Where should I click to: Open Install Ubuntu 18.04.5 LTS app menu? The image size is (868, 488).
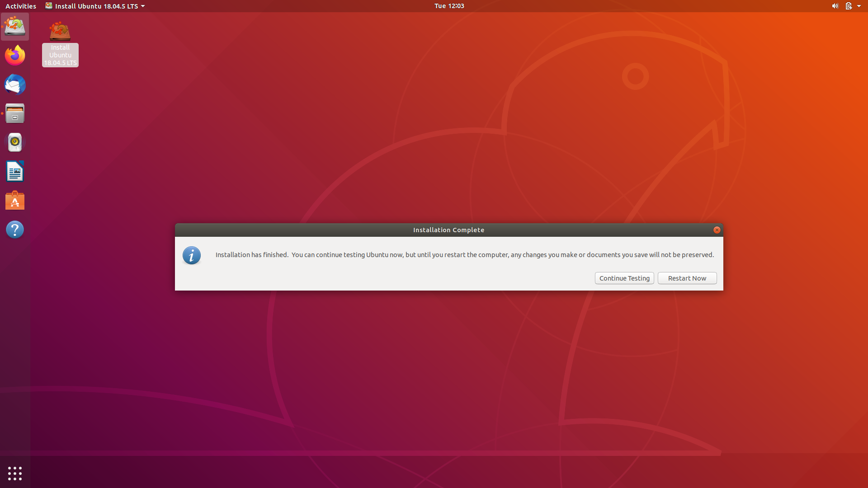[95, 6]
